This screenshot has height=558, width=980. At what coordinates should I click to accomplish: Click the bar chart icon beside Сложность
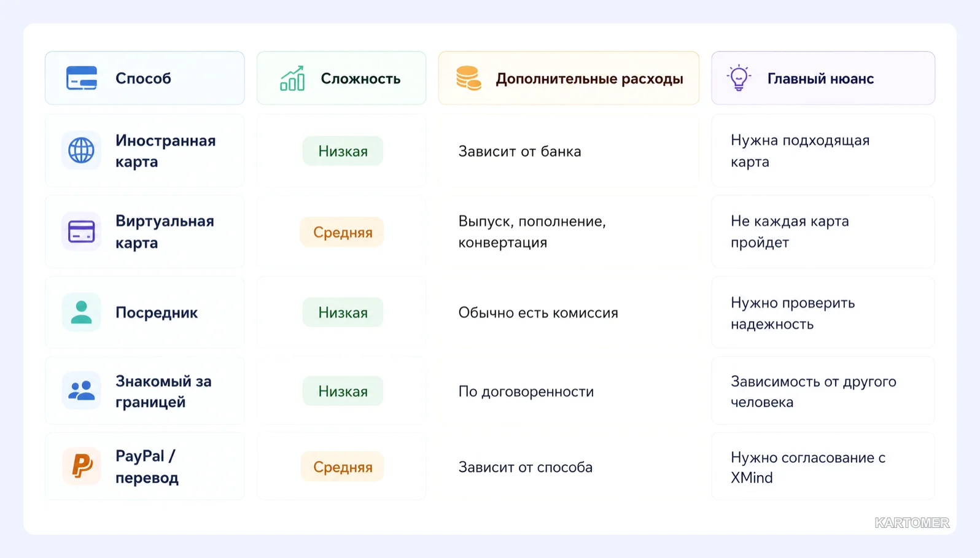(292, 79)
